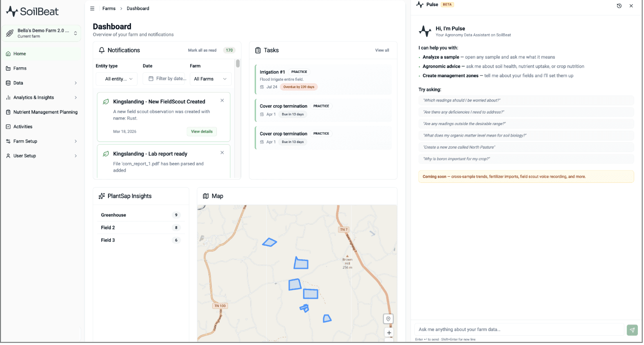Click the Tasks clipboard icon

(258, 50)
